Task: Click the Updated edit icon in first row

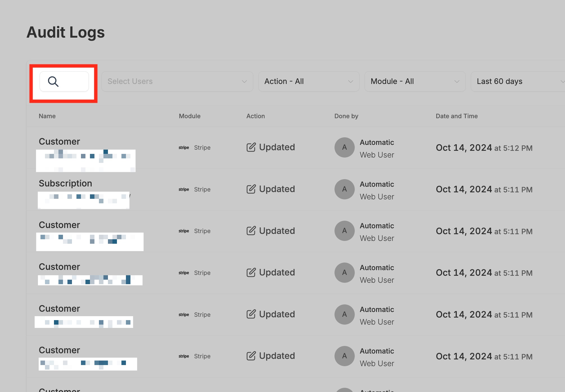Action: click(251, 147)
